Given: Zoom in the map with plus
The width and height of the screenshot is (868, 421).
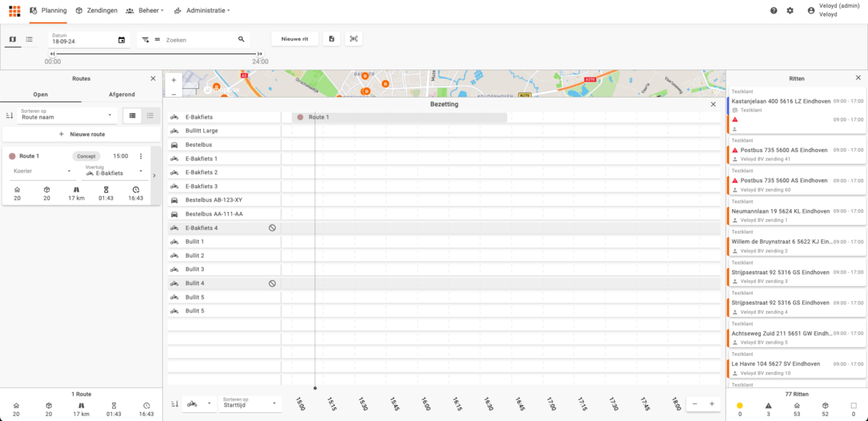Looking at the screenshot, I should pos(174,80).
